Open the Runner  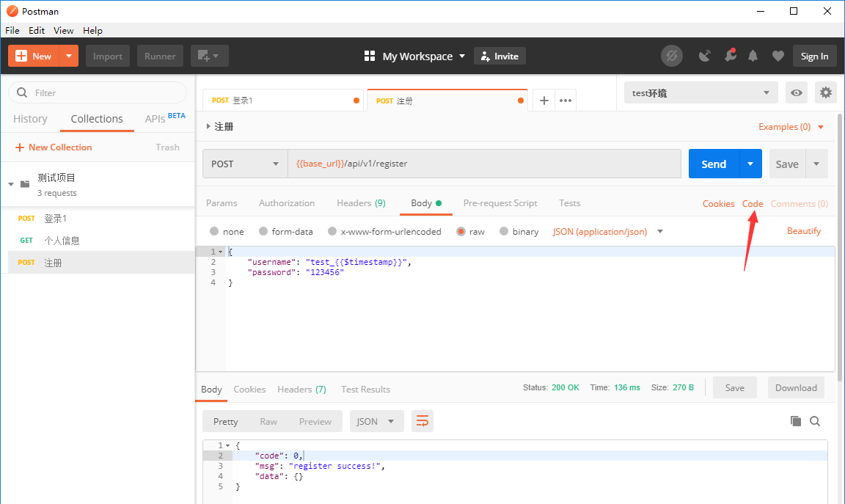pyautogui.click(x=160, y=56)
